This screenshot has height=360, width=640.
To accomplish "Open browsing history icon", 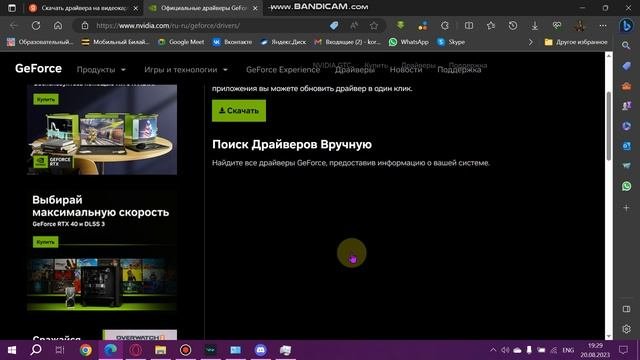I will pyautogui.click(x=513, y=26).
